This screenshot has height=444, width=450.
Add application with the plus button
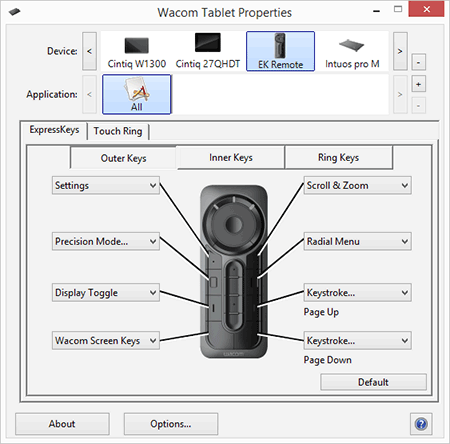(418, 84)
